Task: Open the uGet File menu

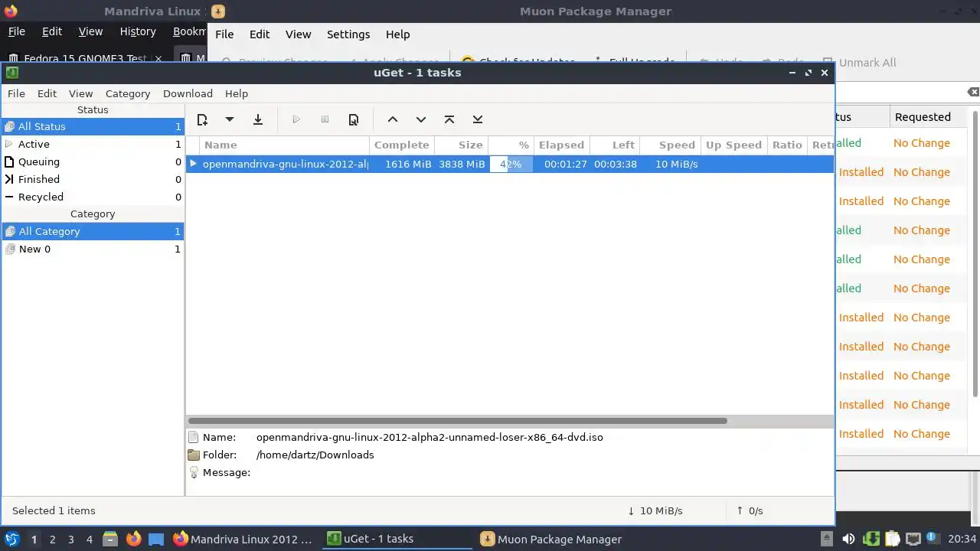Action: pos(16,93)
